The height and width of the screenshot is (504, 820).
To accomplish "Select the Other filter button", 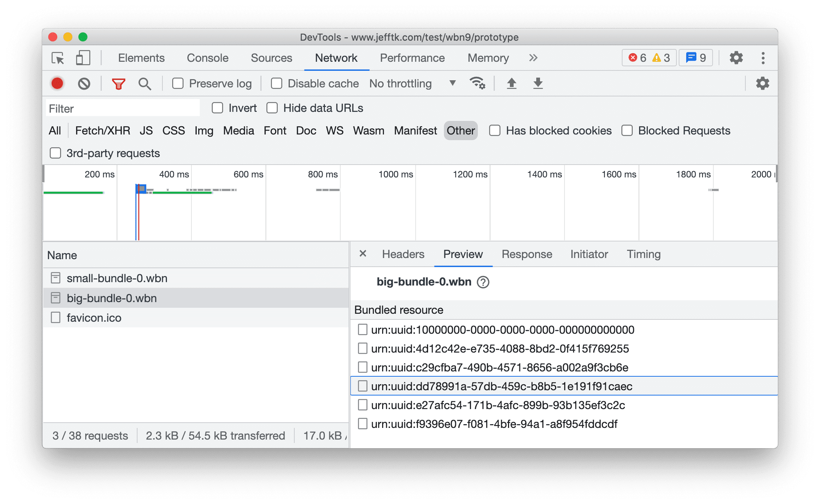I will tap(460, 131).
